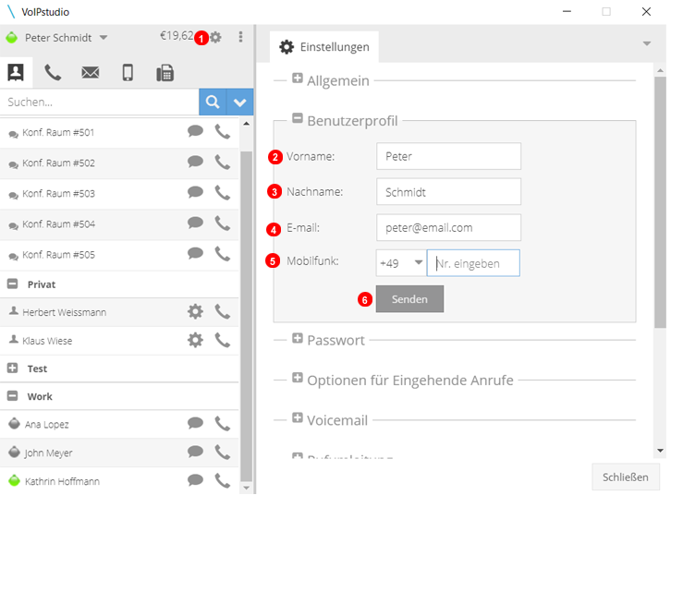This screenshot has width=683, height=616.
Task: Open the mobile phone tab
Action: pyautogui.click(x=128, y=72)
